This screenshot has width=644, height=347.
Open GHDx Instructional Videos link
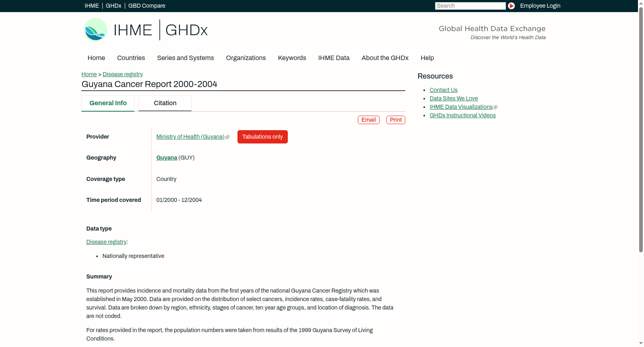tap(462, 115)
